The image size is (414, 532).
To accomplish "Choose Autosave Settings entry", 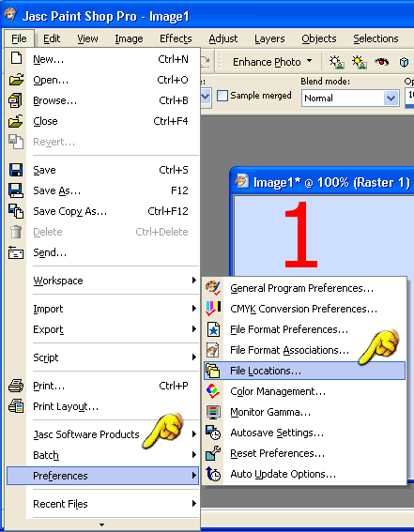I will 304,433.
